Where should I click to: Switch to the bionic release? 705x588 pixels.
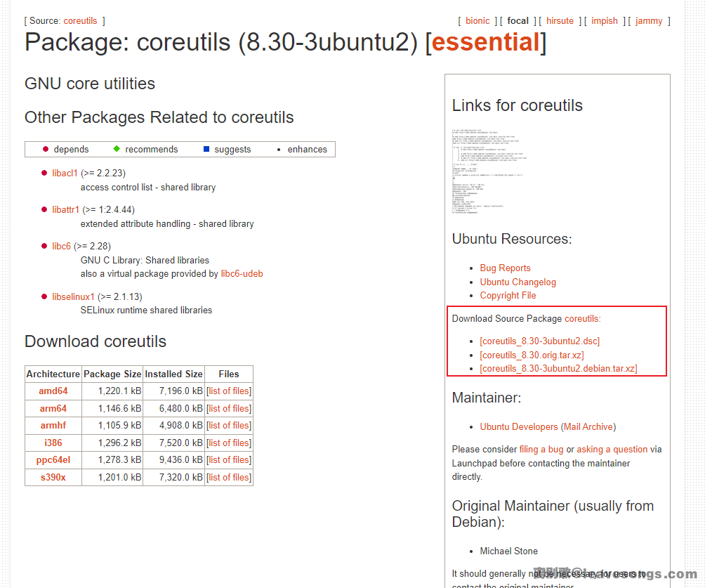(477, 20)
